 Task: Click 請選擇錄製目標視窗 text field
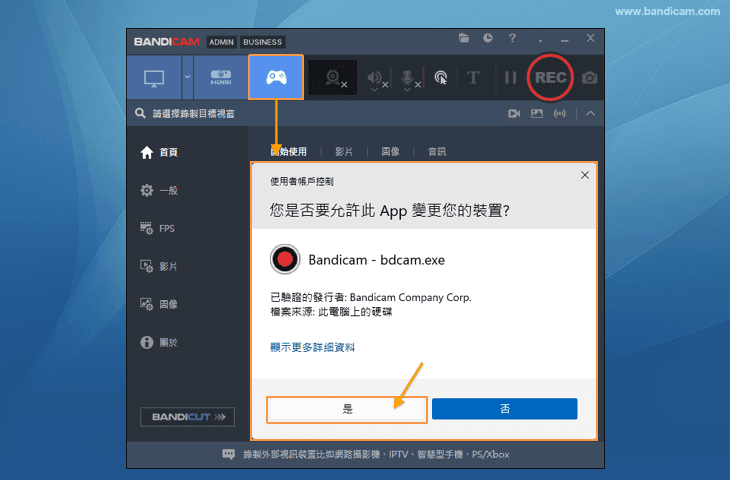194,114
